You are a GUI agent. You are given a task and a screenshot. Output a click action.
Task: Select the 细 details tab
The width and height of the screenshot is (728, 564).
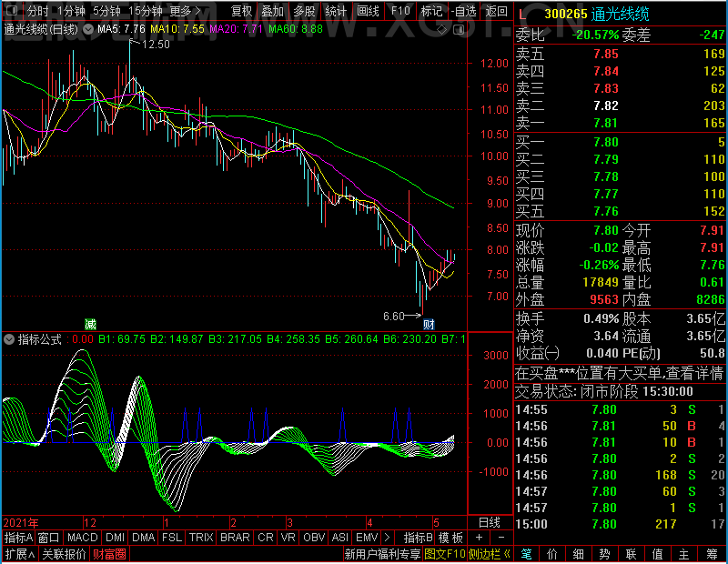[578, 554]
